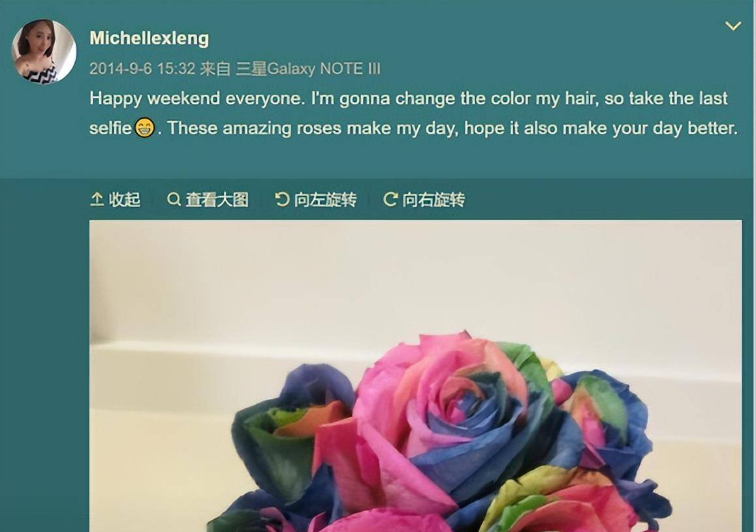Rotate the photo left with 向左旋转

325,200
